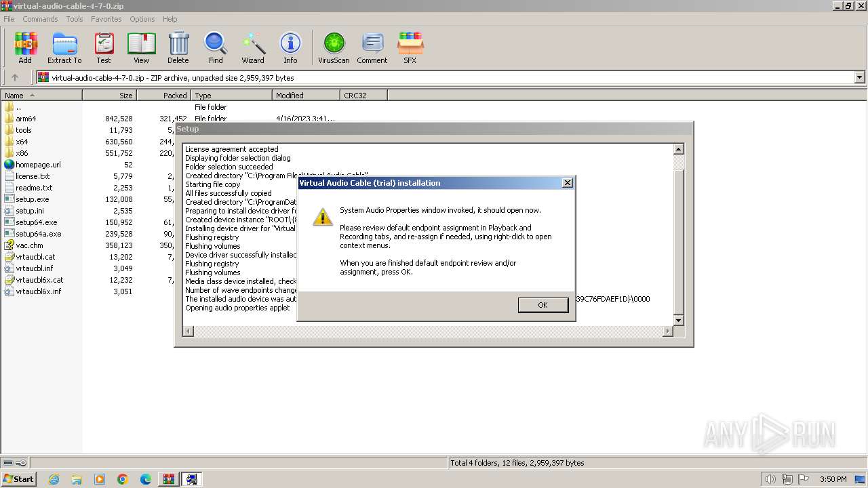Viewport: 868px width, 488px height.
Task: Click the SFX toolbar icon
Action: click(410, 48)
